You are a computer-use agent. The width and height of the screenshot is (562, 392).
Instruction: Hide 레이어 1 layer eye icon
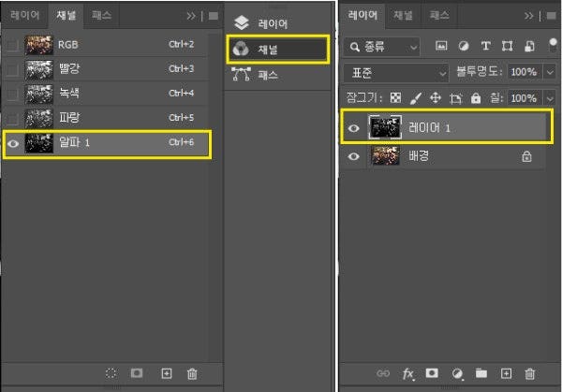pyautogui.click(x=353, y=128)
